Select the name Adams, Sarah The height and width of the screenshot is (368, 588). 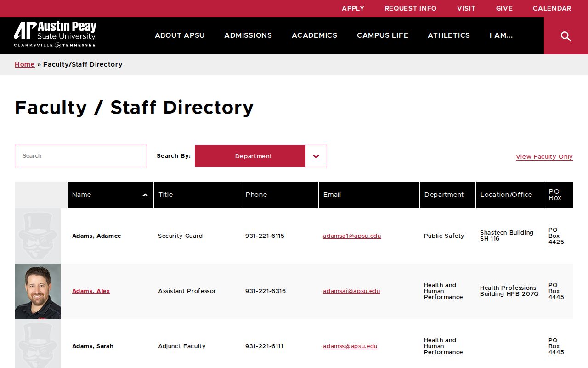click(x=93, y=346)
